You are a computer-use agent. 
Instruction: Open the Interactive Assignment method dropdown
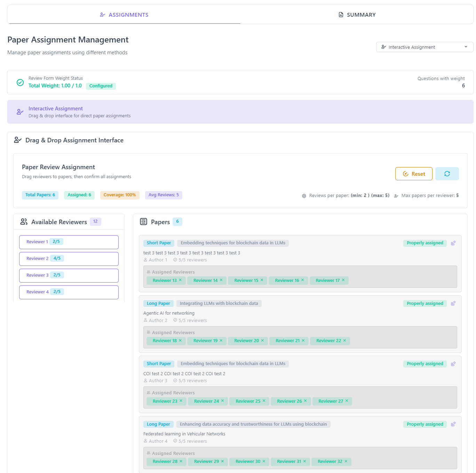(424, 47)
